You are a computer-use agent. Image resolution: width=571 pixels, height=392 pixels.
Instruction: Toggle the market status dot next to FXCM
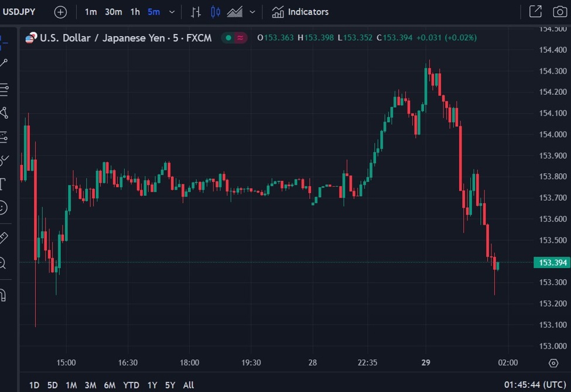pos(228,37)
